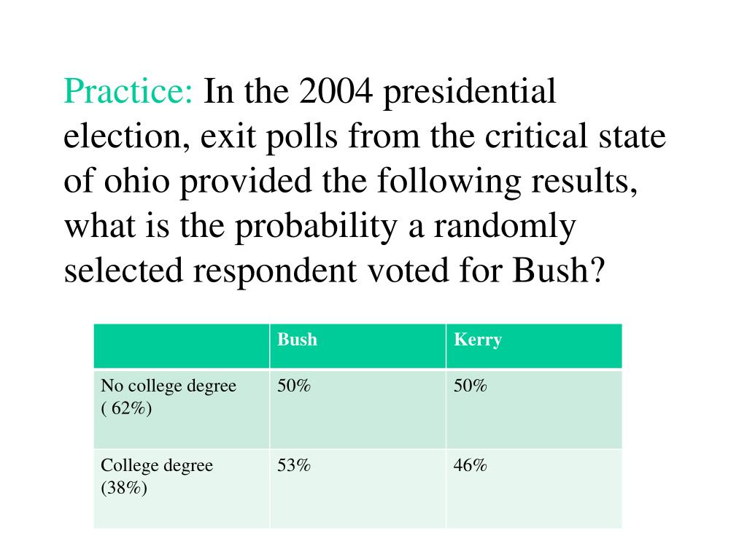747x560 pixels.
Task: Click the word 'probability' in the question
Action: [316, 227]
